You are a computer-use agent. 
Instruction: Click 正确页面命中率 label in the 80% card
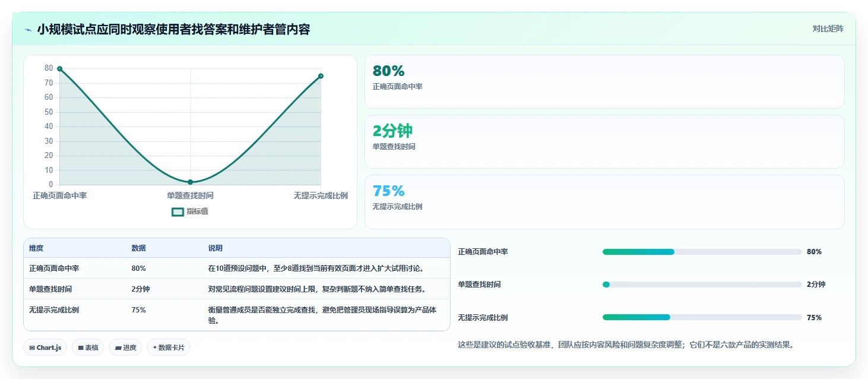(397, 87)
